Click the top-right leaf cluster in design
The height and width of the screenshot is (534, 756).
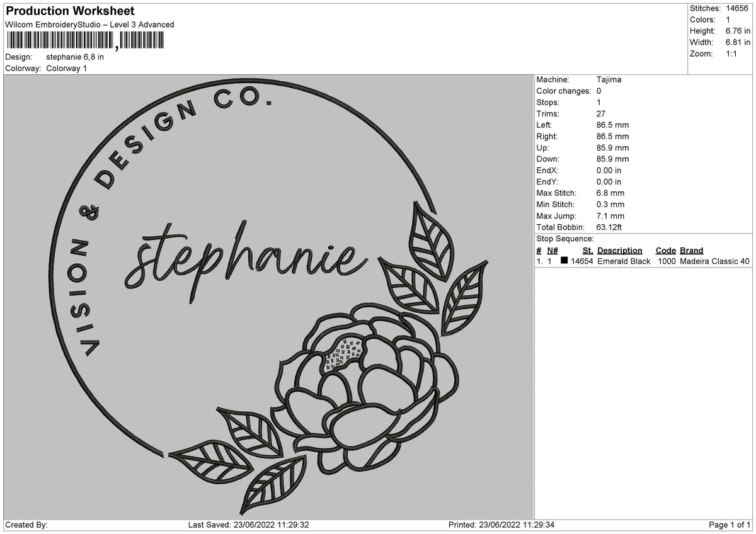(x=433, y=271)
